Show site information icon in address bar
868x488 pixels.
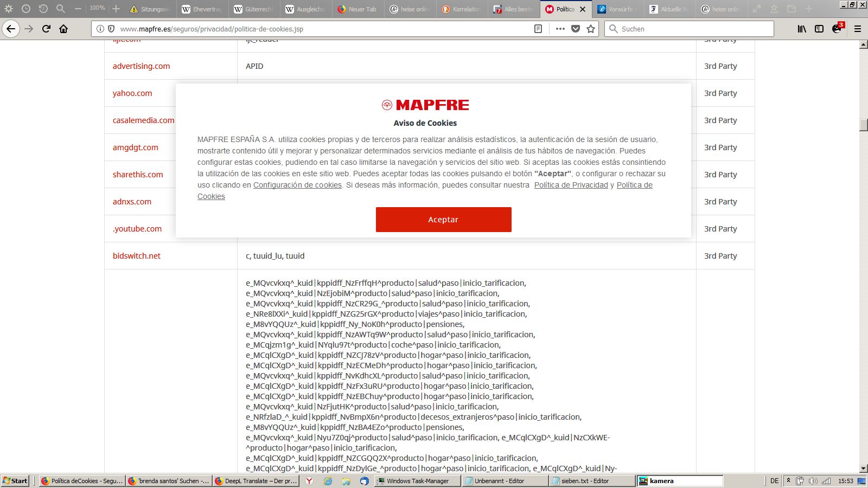coord(100,29)
